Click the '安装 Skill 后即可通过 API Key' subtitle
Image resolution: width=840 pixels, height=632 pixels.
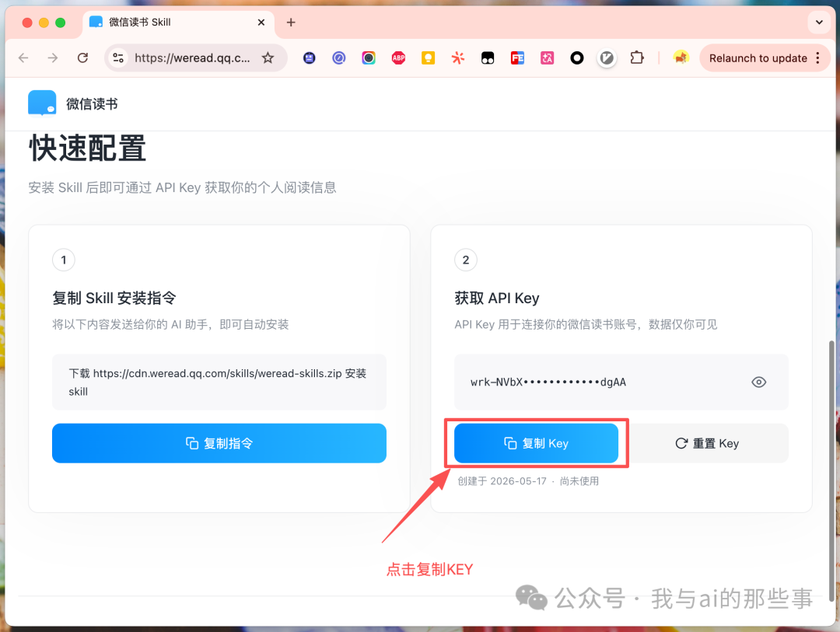[182, 187]
